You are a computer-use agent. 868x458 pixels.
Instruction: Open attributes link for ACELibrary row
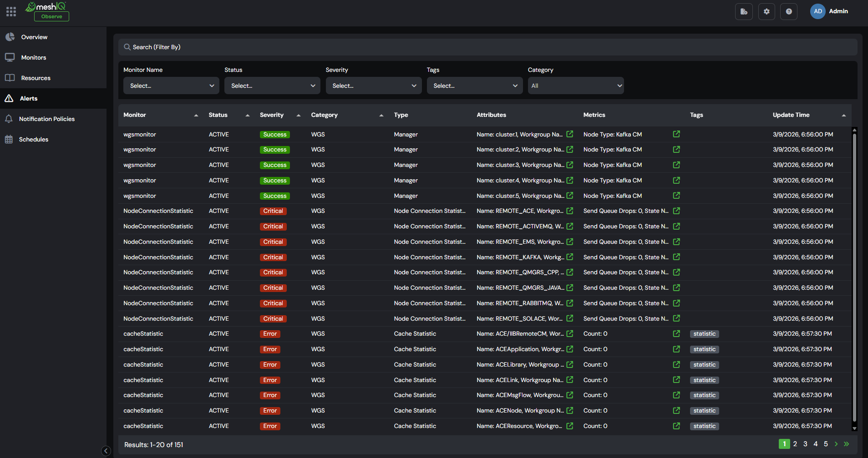pos(570,364)
